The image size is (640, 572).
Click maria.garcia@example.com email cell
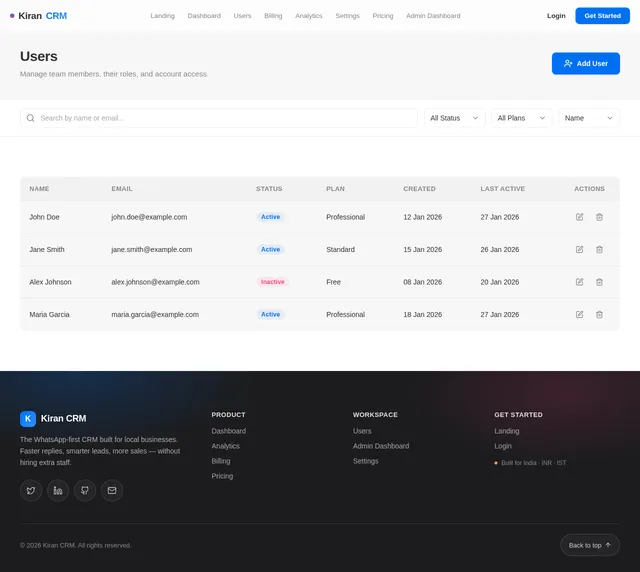[x=155, y=314]
